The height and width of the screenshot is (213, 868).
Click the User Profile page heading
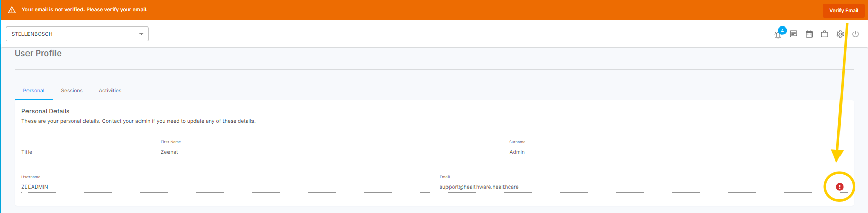pos(38,54)
